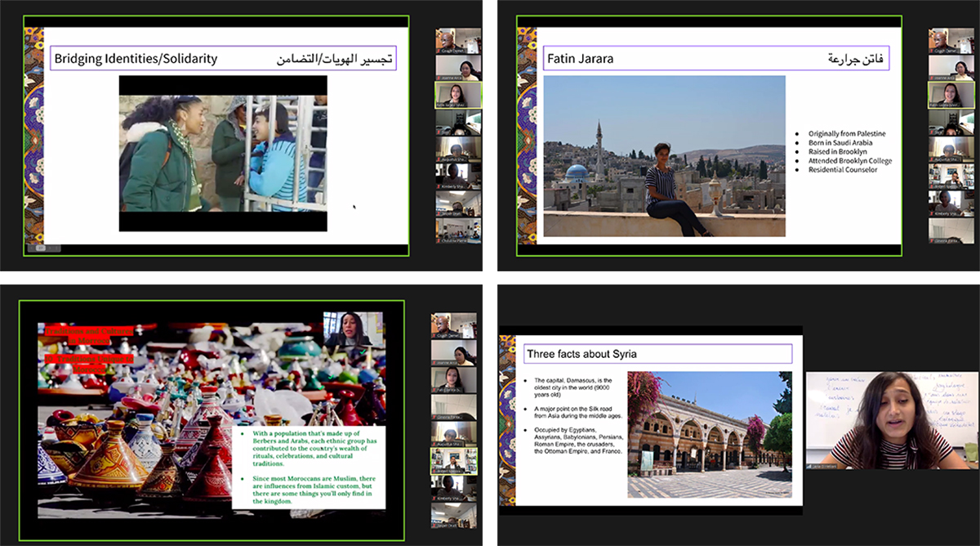Click the "Attended Brooklyn College" bullet
The width and height of the screenshot is (980, 546).
click(850, 161)
